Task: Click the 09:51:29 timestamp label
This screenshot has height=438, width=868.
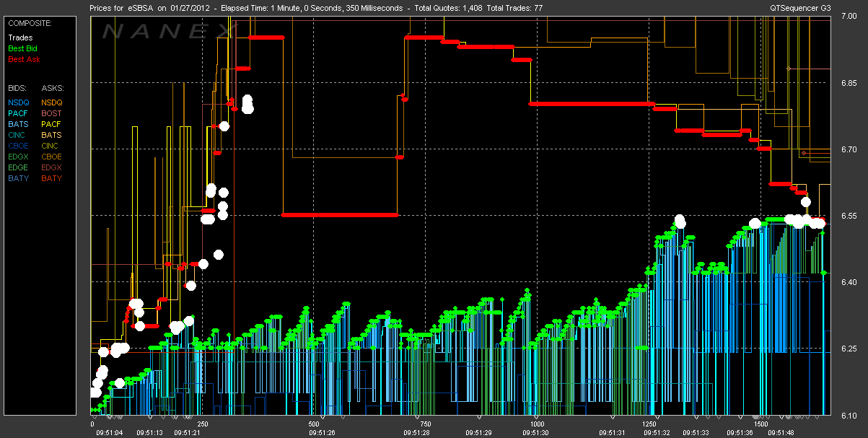Action: click(x=478, y=433)
